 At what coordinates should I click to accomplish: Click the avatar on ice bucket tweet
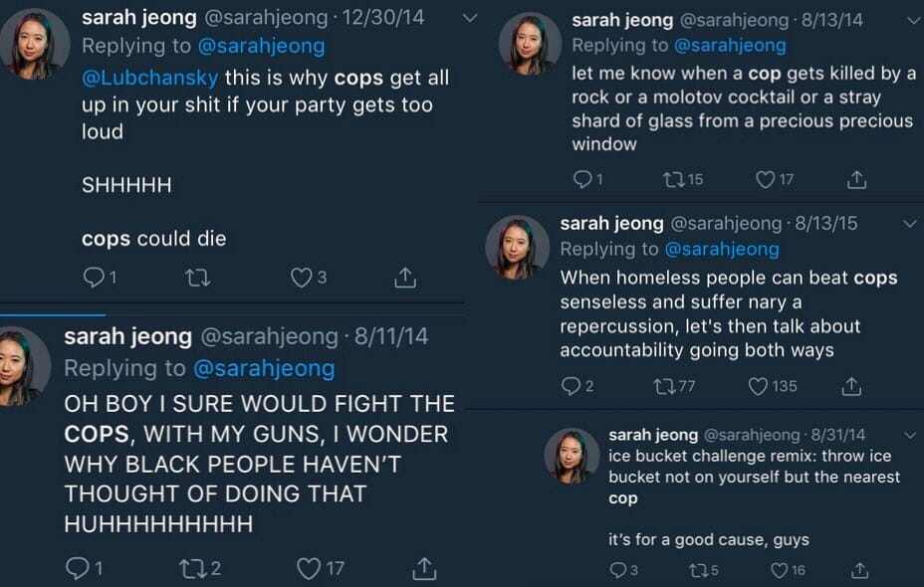pyautogui.click(x=572, y=456)
